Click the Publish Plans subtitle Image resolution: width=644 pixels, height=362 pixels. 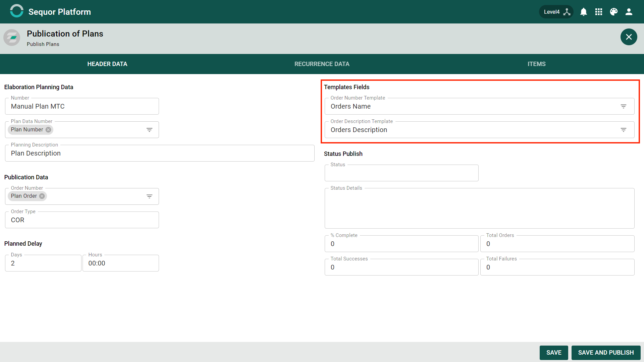(43, 44)
